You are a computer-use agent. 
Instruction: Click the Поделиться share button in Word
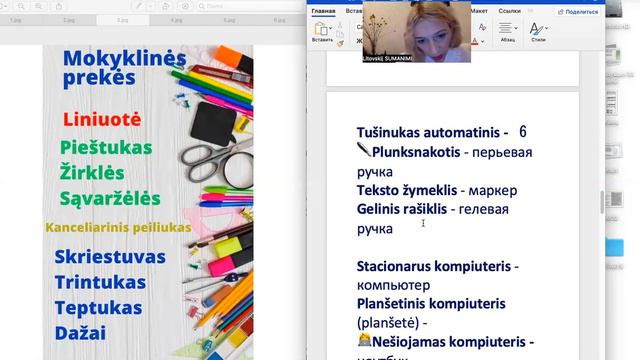coord(578,12)
